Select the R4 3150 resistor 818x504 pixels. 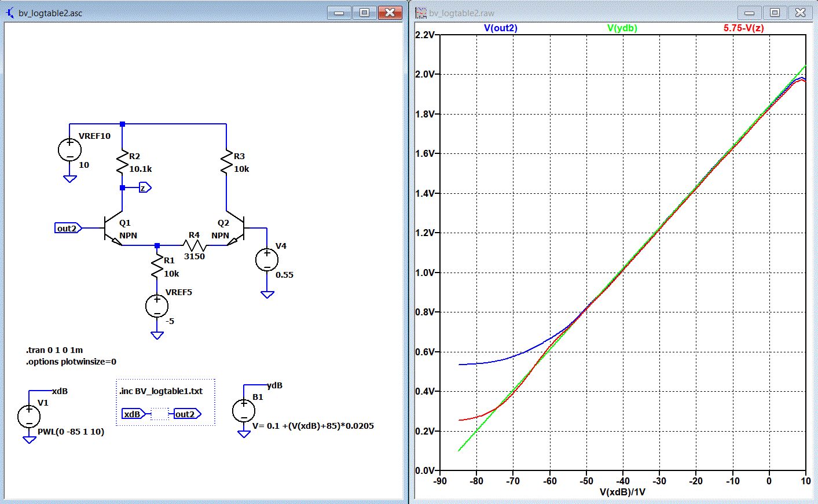pyautogui.click(x=195, y=245)
